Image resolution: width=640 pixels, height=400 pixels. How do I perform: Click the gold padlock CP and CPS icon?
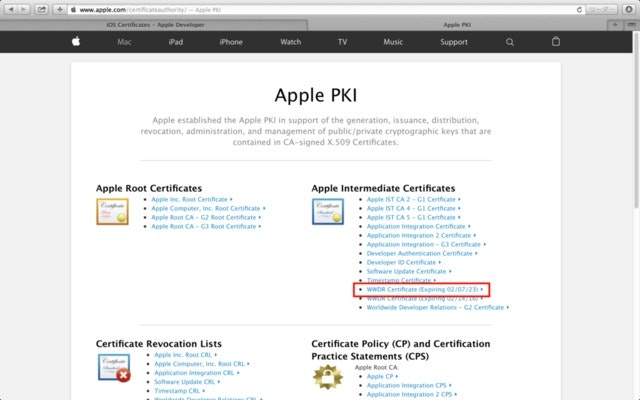(x=328, y=377)
